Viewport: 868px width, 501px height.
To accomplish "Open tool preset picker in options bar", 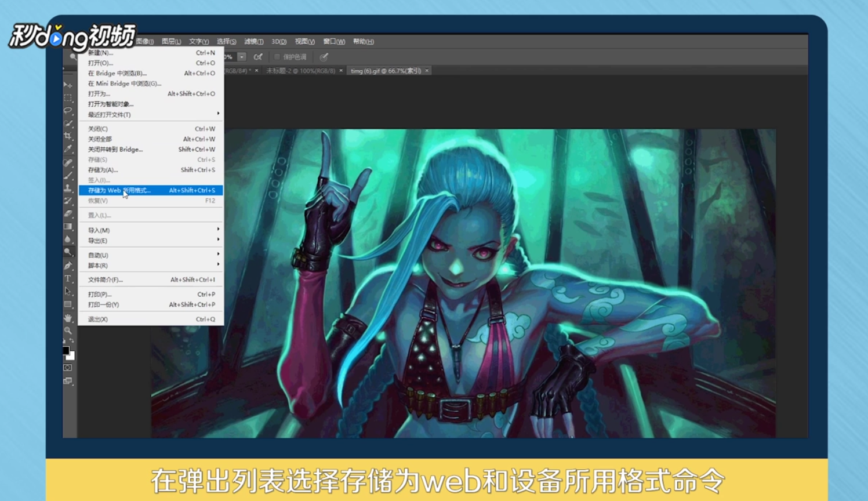I will point(73,57).
